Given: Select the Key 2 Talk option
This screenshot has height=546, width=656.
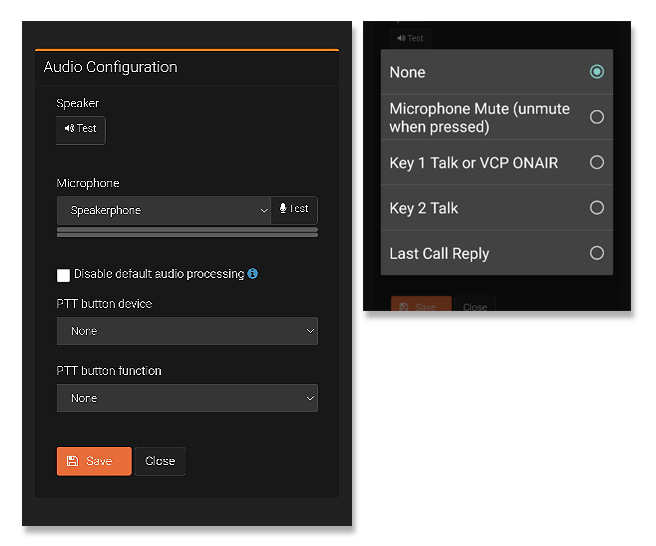Looking at the screenshot, I should point(497,208).
